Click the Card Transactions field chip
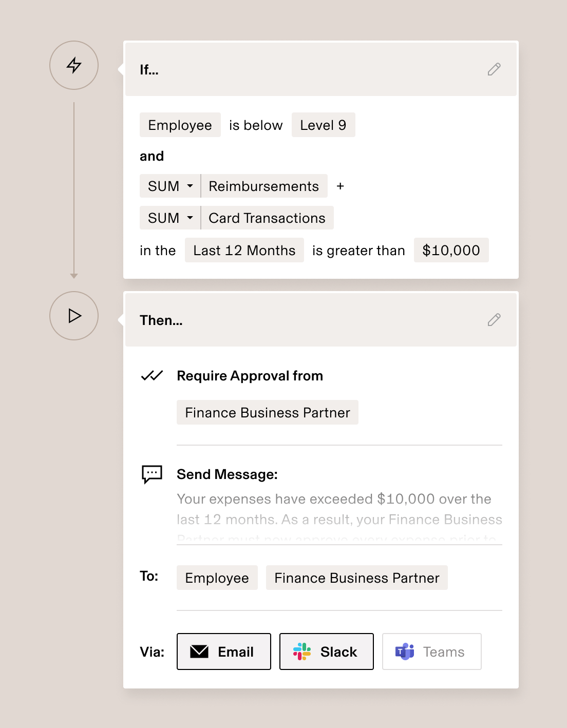The width and height of the screenshot is (567, 728). [x=267, y=218]
